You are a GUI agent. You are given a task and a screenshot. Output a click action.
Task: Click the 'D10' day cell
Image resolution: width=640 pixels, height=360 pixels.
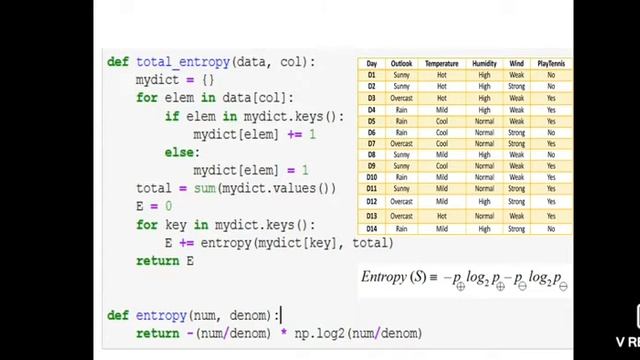click(x=371, y=177)
